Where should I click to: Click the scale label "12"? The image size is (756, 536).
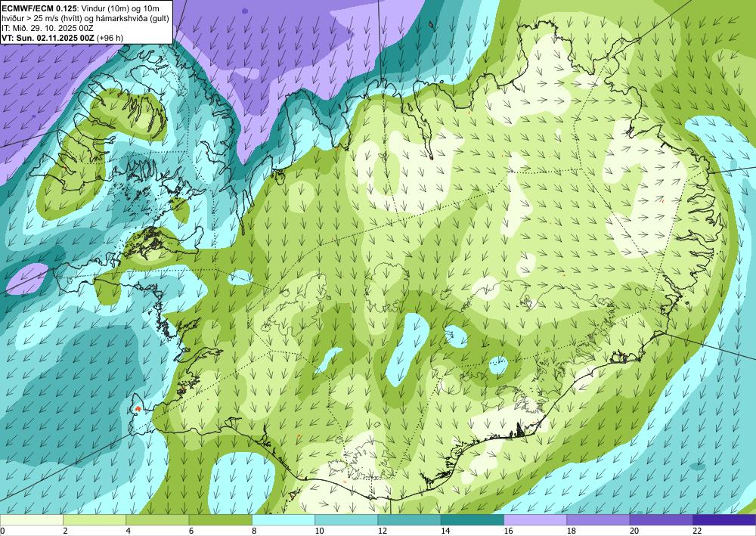383,531
